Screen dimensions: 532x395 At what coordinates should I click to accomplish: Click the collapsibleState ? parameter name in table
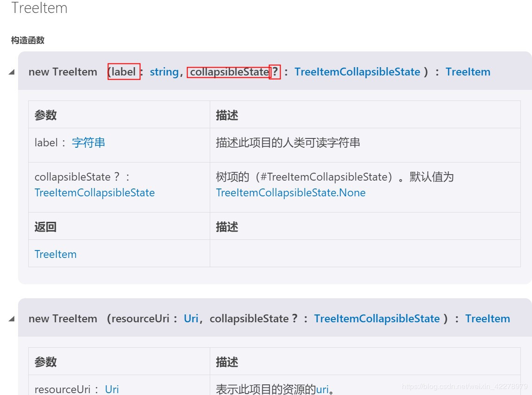(77, 177)
